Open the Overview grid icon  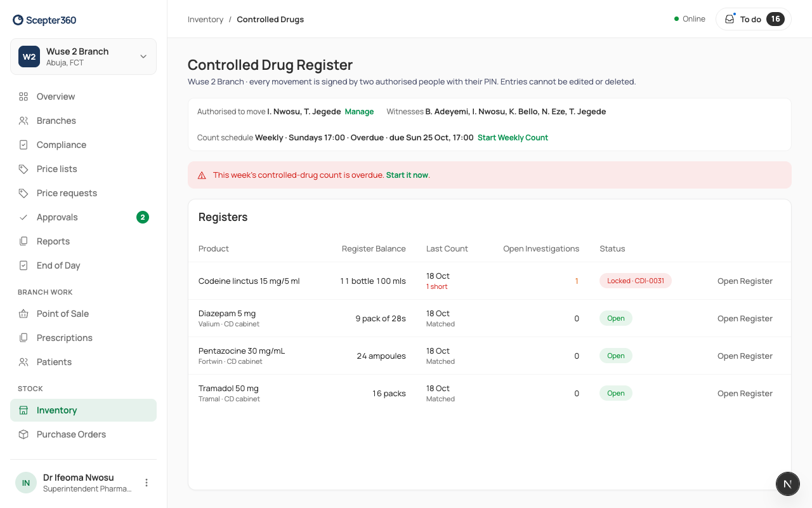(23, 97)
